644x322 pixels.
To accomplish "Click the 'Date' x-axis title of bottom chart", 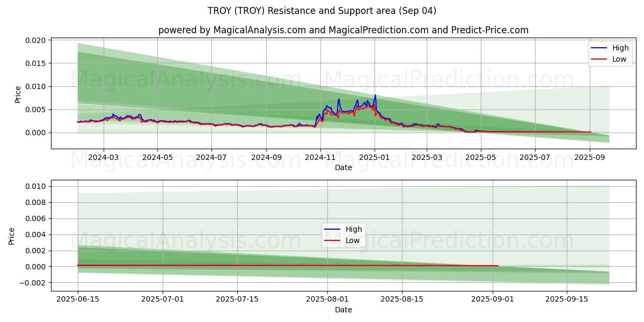I will (343, 310).
